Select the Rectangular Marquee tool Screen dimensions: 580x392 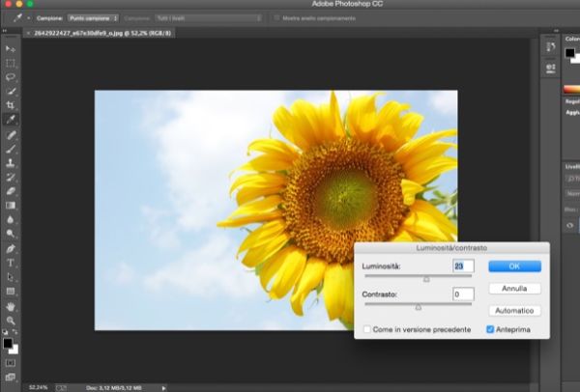pyautogui.click(x=11, y=62)
